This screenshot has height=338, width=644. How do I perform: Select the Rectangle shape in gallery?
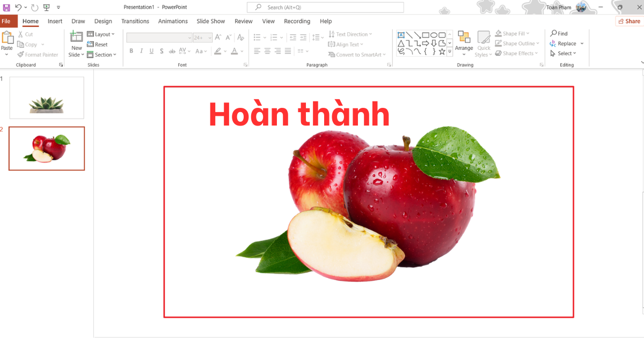click(x=426, y=35)
